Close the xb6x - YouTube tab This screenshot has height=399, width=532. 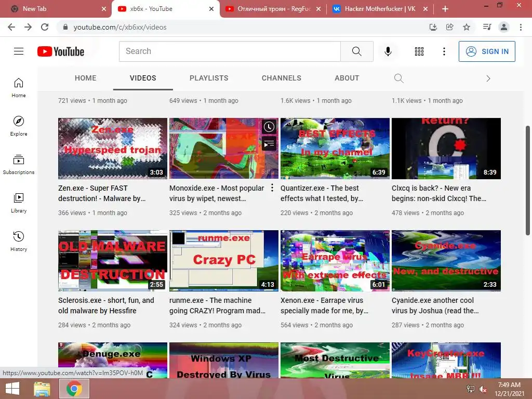(x=211, y=9)
